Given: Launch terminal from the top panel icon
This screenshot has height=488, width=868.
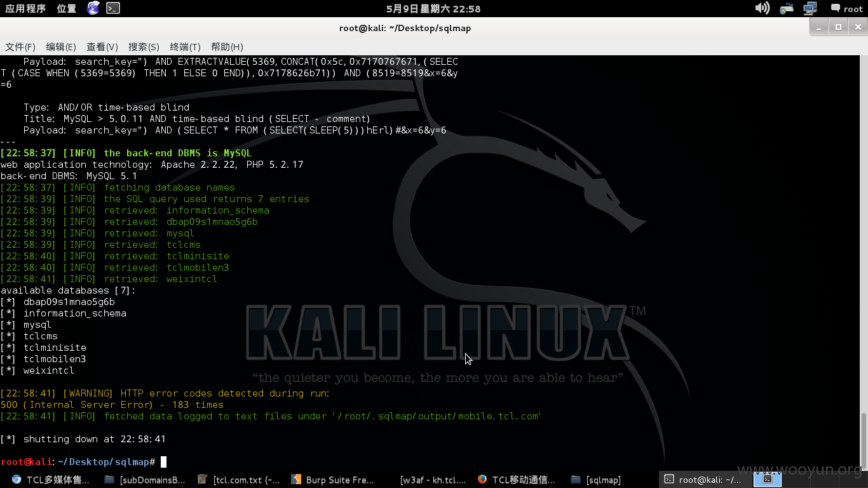Looking at the screenshot, I should 113,8.
